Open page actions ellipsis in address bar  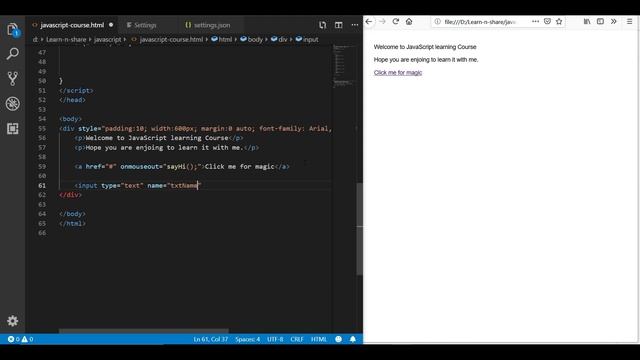[x=536, y=22]
